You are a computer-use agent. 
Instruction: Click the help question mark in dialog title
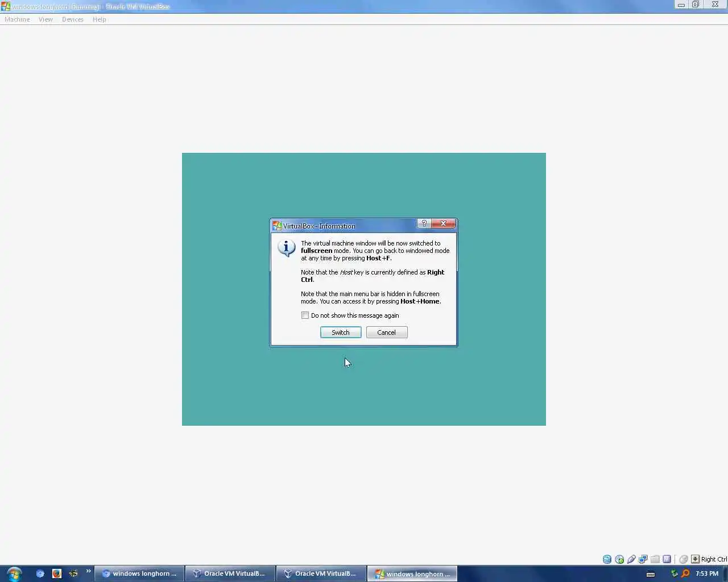point(424,223)
